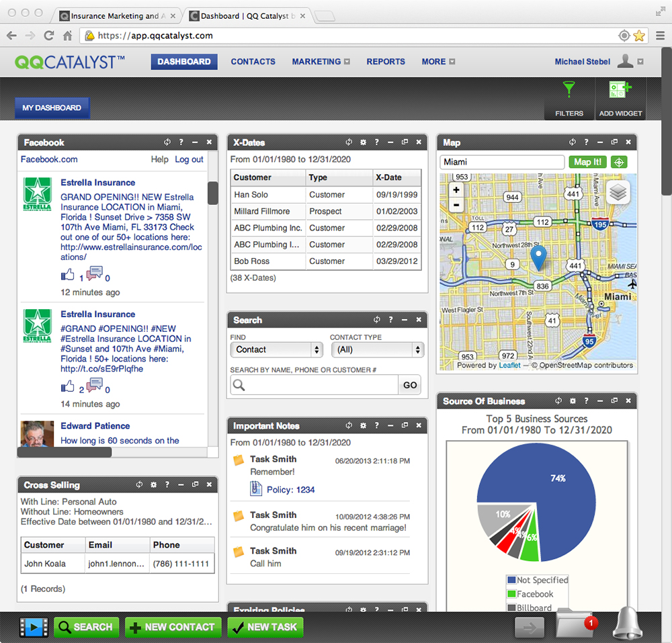Open the Find Contact dropdown

point(276,349)
